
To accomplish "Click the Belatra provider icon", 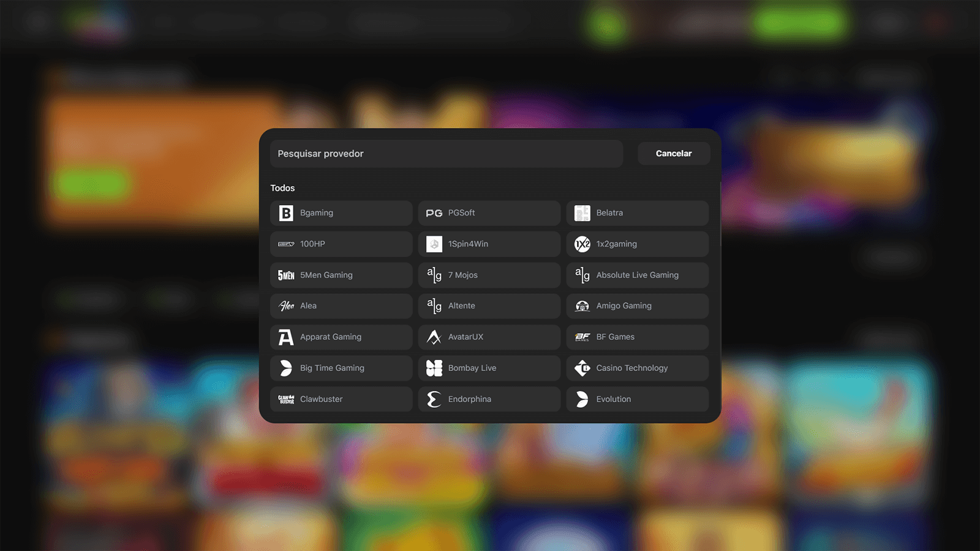I will point(582,213).
